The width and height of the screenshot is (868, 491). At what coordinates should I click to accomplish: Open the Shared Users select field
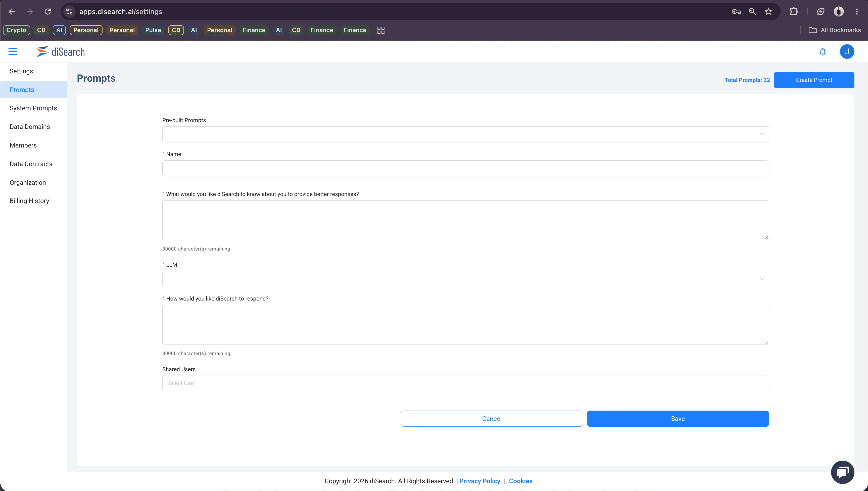(x=465, y=383)
